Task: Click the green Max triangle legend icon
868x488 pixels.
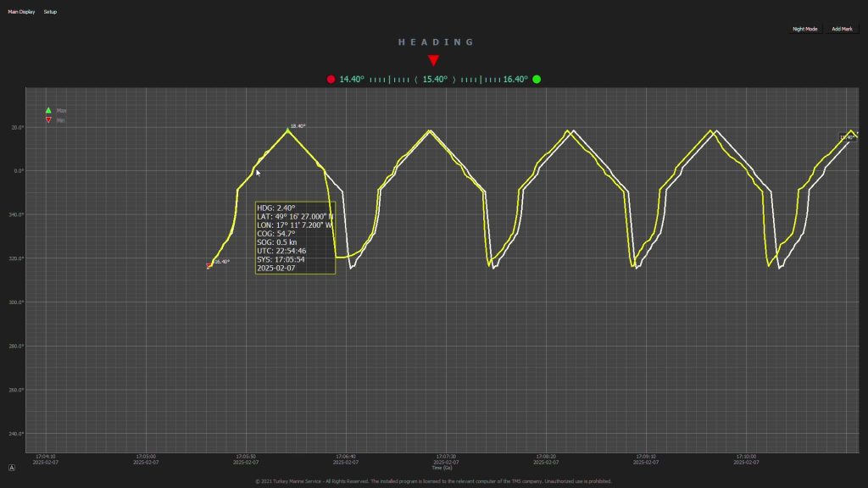Action: point(48,110)
